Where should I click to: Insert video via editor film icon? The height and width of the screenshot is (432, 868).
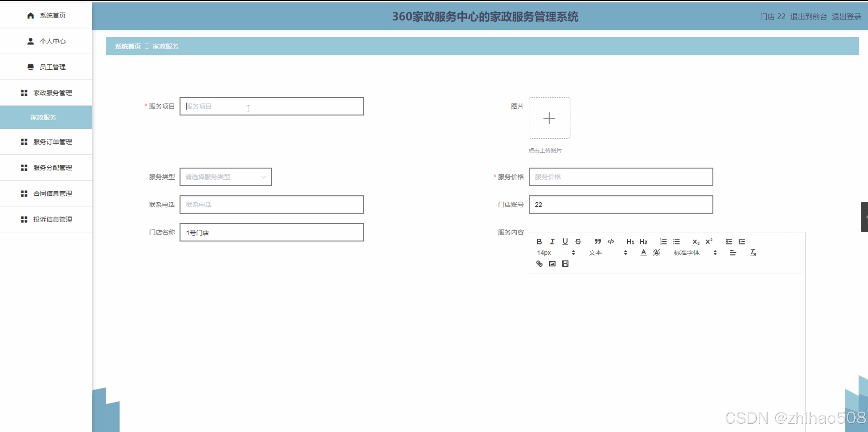pyautogui.click(x=565, y=264)
